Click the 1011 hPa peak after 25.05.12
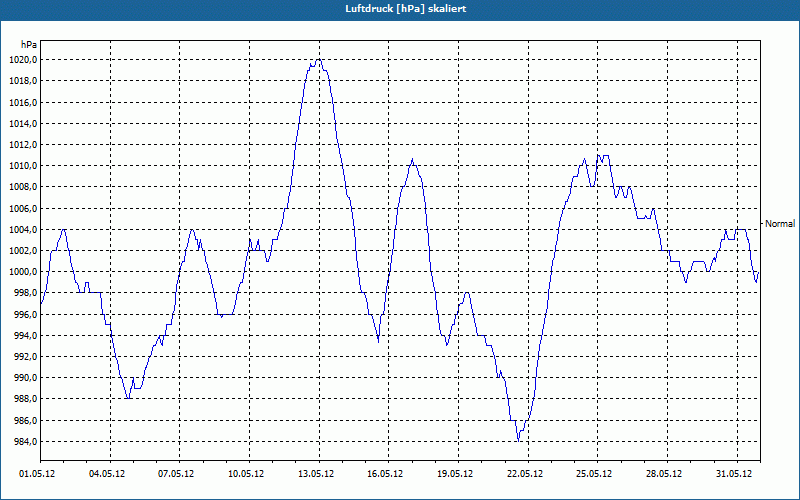 tap(604, 156)
